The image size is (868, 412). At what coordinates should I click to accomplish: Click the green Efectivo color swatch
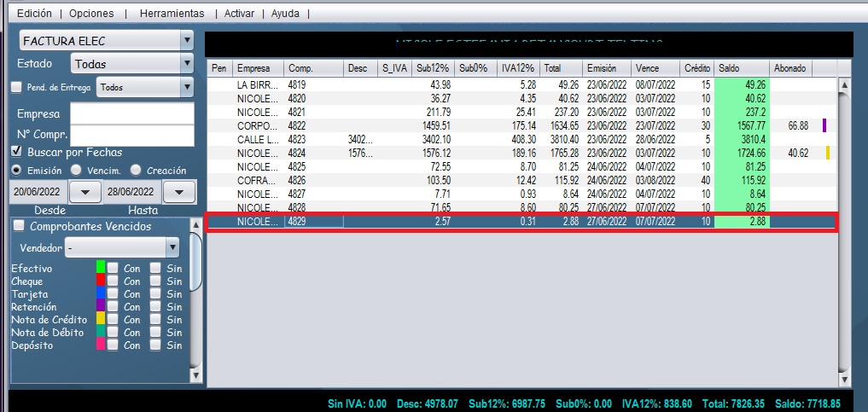coord(101,268)
